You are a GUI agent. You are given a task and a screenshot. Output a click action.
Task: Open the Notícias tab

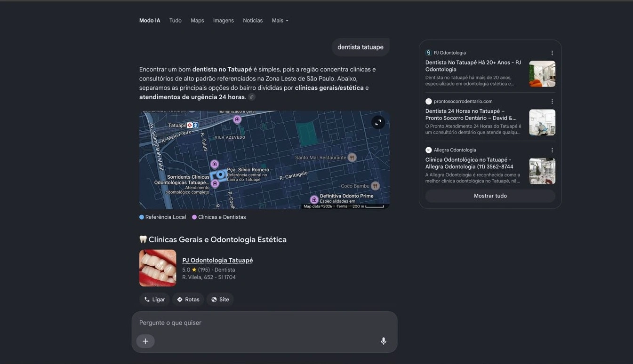click(253, 21)
